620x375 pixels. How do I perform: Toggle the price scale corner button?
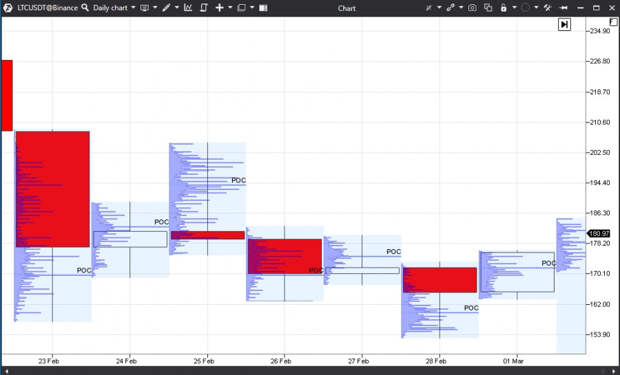pyautogui.click(x=613, y=23)
